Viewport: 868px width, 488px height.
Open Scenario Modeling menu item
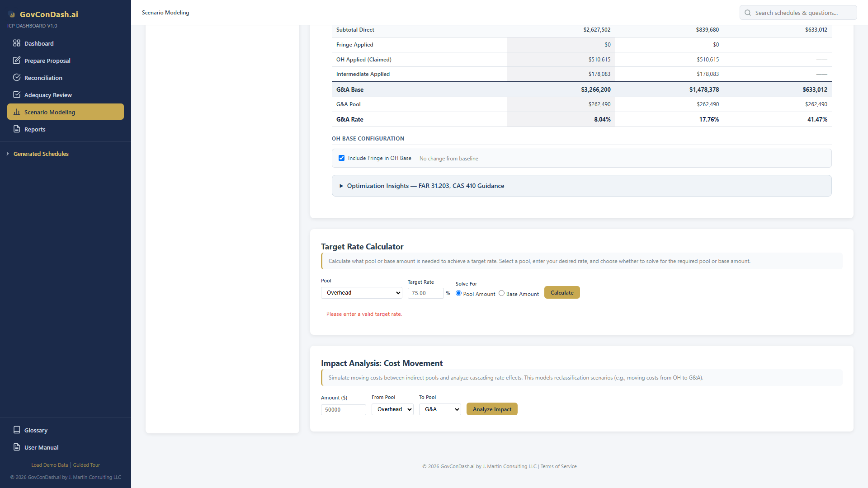[66, 112]
